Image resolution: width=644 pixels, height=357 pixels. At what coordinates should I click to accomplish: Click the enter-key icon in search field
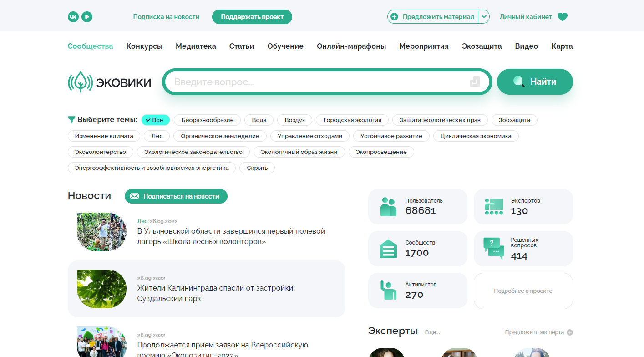tap(474, 82)
